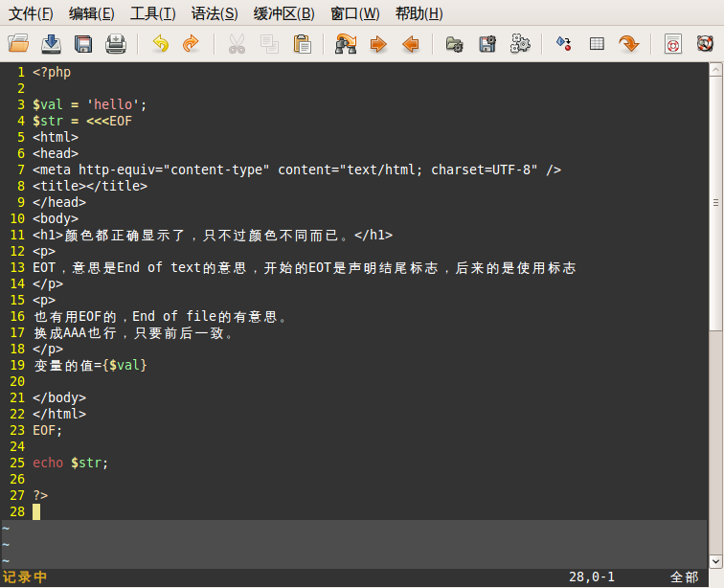Open the 文件(F) menu

[x=31, y=13]
